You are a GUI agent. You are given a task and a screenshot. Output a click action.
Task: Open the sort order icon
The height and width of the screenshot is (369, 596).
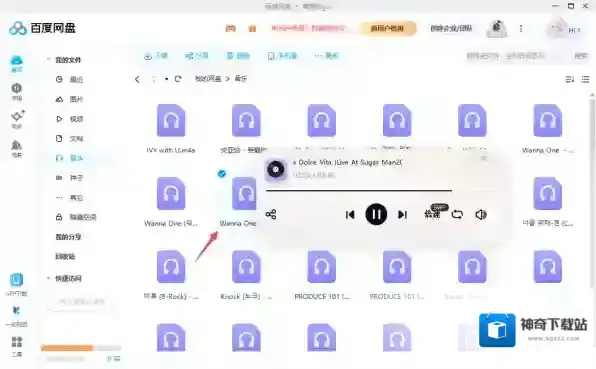click(x=569, y=79)
